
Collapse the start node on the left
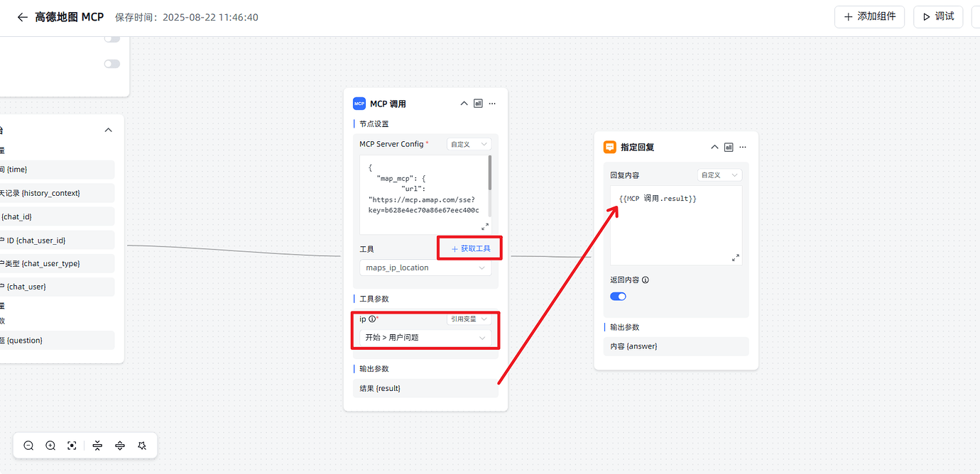pyautogui.click(x=109, y=130)
